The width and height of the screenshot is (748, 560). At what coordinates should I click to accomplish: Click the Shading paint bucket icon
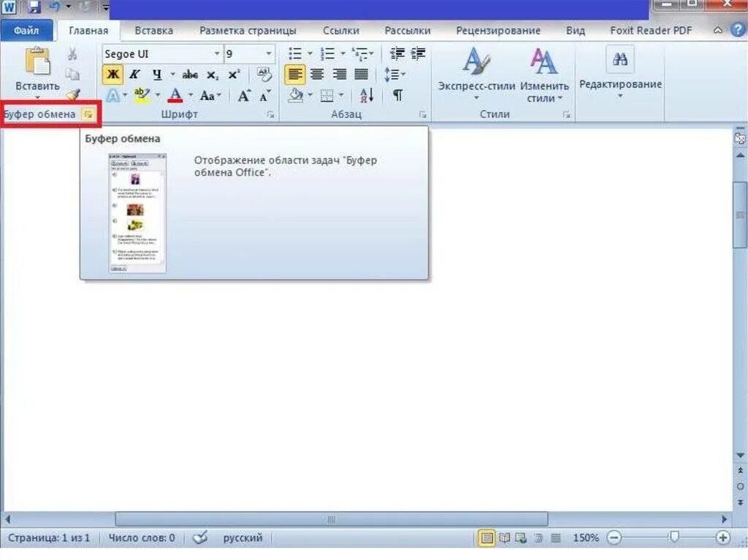click(x=296, y=95)
